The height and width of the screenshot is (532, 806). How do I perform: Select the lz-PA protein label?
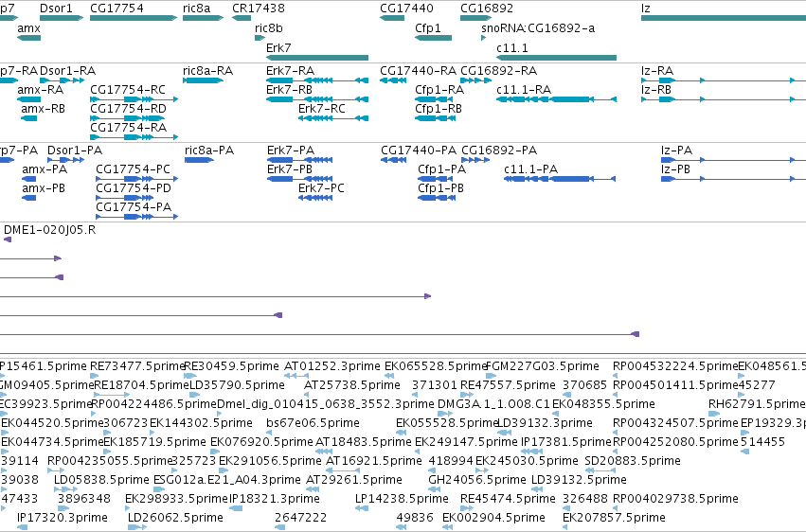tap(676, 151)
